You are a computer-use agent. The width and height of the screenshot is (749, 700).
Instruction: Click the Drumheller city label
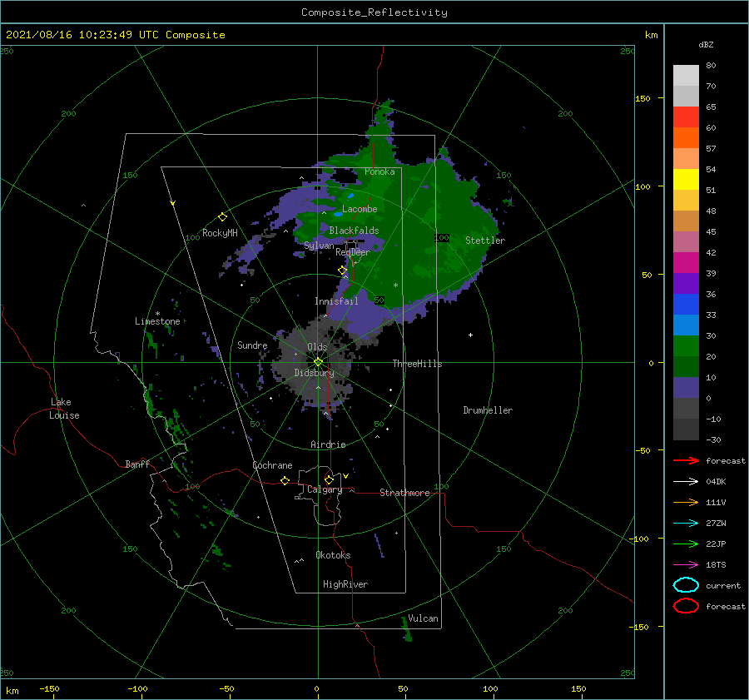pyautogui.click(x=488, y=410)
